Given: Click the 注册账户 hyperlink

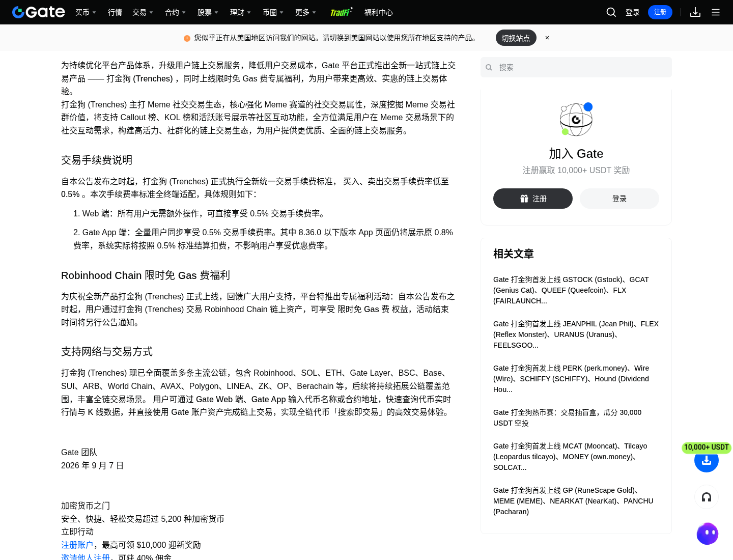Looking at the screenshot, I should pyautogui.click(x=77, y=545).
